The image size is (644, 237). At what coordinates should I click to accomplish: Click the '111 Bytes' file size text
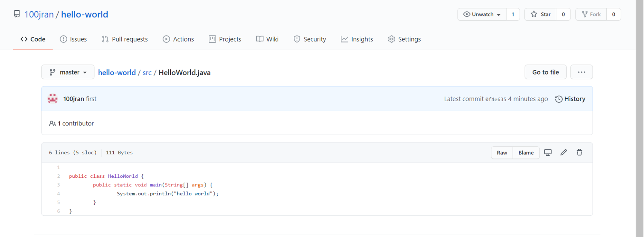[119, 153]
